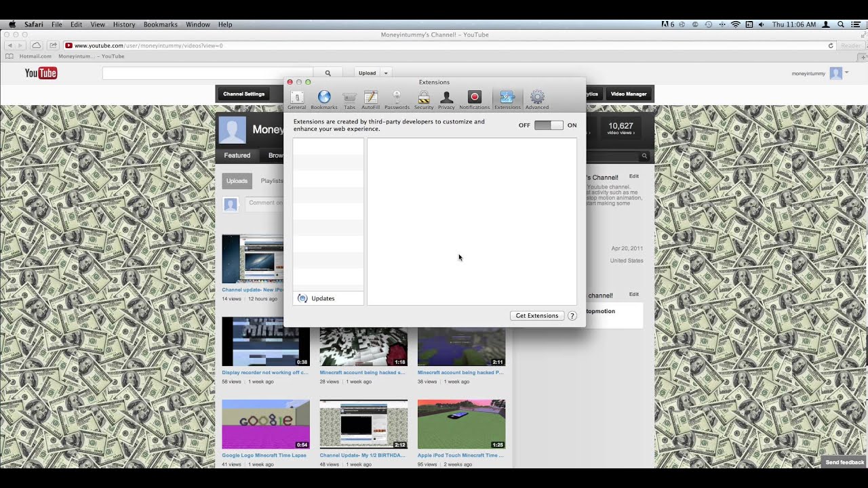Expand the Upload dropdown arrow

[386, 73]
